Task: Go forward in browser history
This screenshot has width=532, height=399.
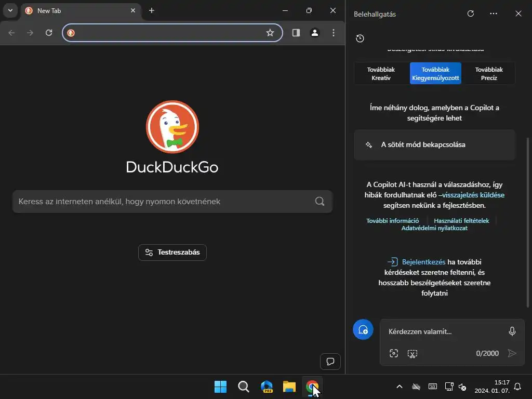Action: (30, 33)
